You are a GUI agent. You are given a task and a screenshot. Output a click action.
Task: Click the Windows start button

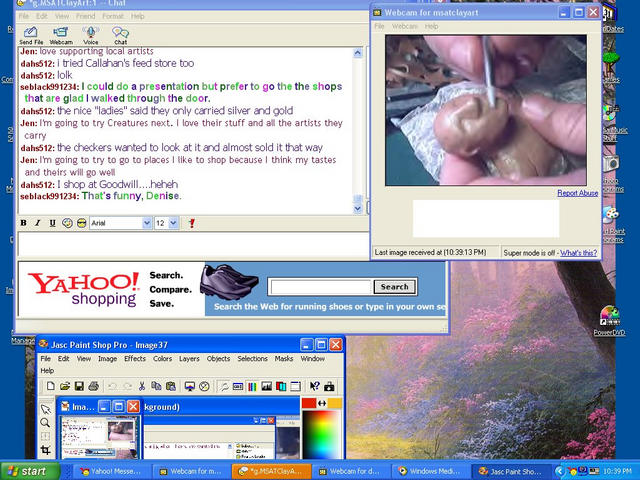[x=29, y=471]
